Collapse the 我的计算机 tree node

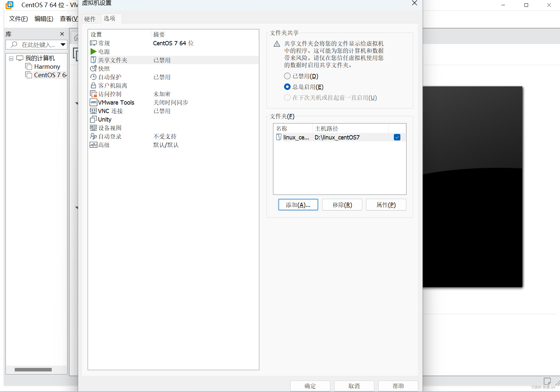(11, 58)
